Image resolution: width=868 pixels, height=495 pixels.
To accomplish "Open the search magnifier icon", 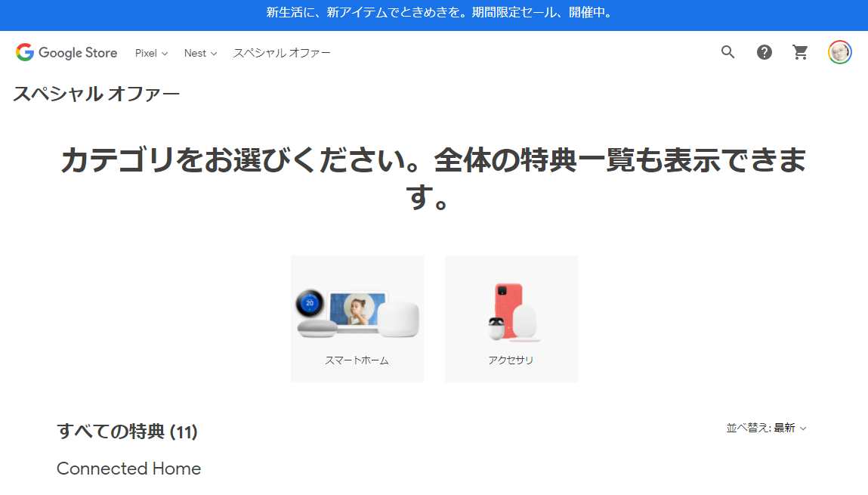I will click(727, 53).
